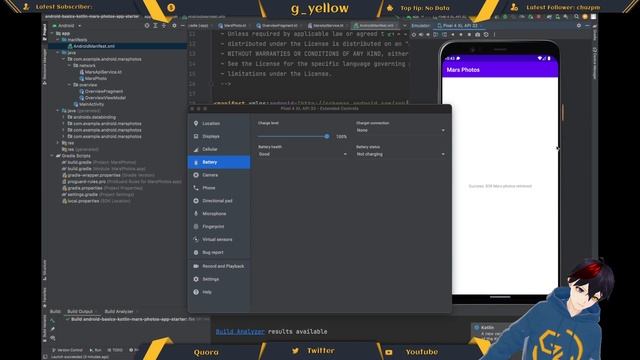Click emulator screenshot camera icon

(477, 35)
